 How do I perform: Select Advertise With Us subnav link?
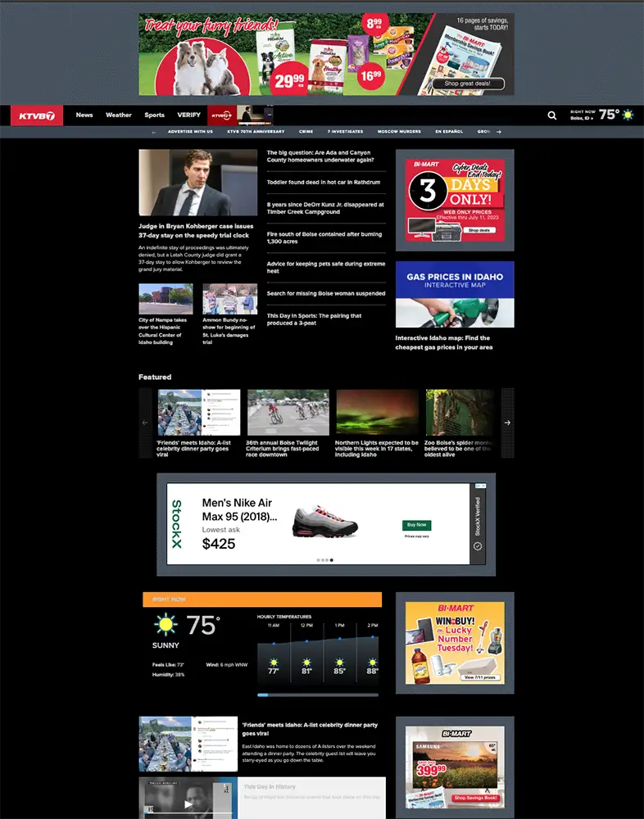click(x=190, y=132)
